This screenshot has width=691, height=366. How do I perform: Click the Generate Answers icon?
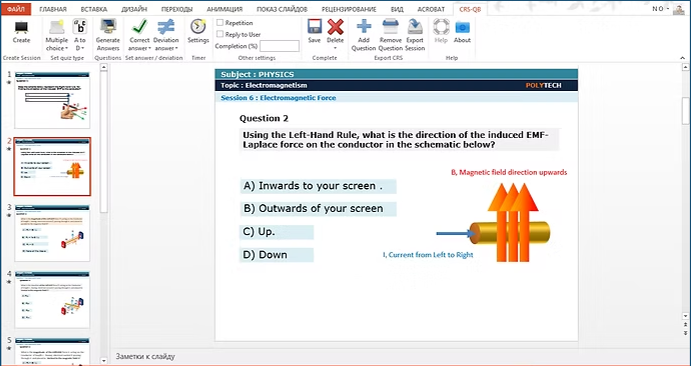[x=108, y=26]
